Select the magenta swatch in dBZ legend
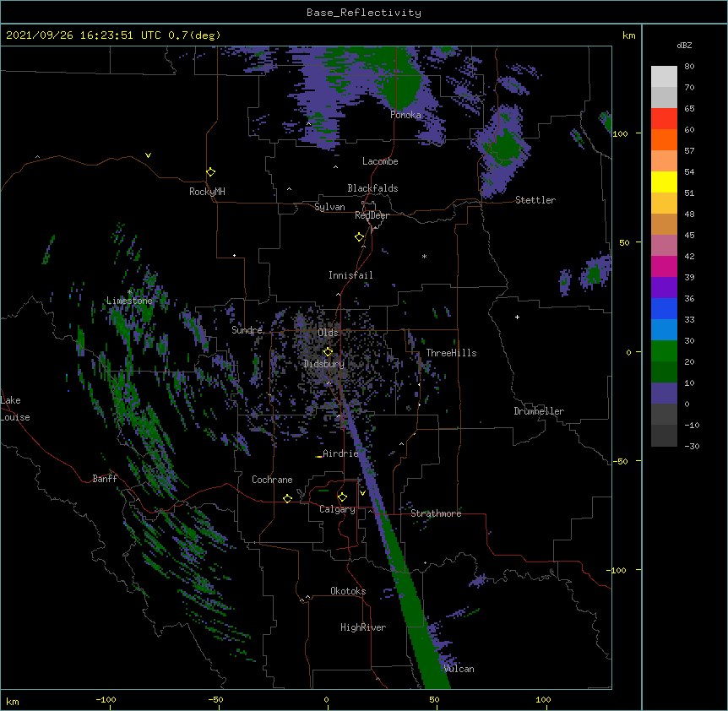Image resolution: width=728 pixels, height=711 pixels. click(x=664, y=266)
